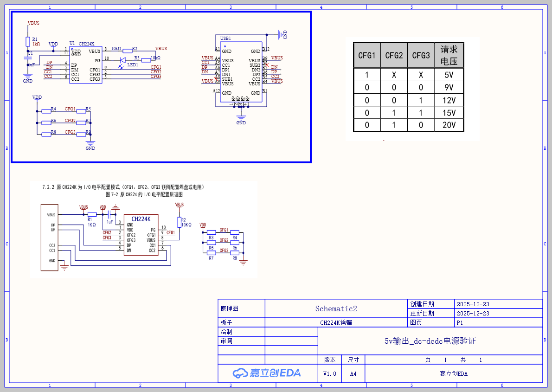
Task: Click the 5v输出_dc-dcdc电源验证 project text
Action: pos(430,341)
